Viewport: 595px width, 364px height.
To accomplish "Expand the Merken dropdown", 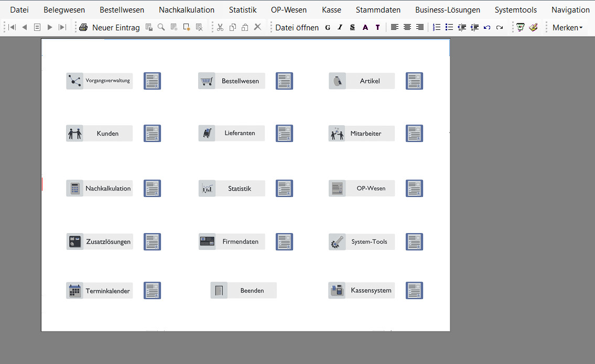I will 567,27.
